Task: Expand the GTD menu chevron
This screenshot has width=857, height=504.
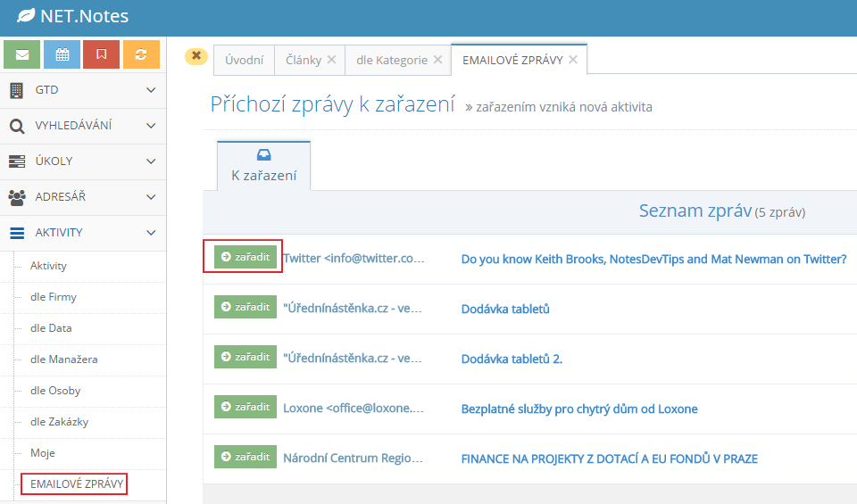Action: coord(151,90)
